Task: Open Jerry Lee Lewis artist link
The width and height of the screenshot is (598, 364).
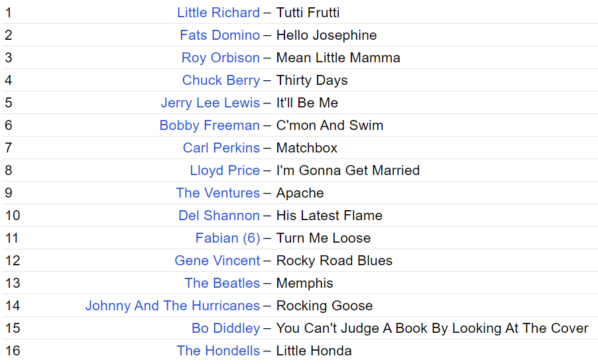Action: pos(210,103)
